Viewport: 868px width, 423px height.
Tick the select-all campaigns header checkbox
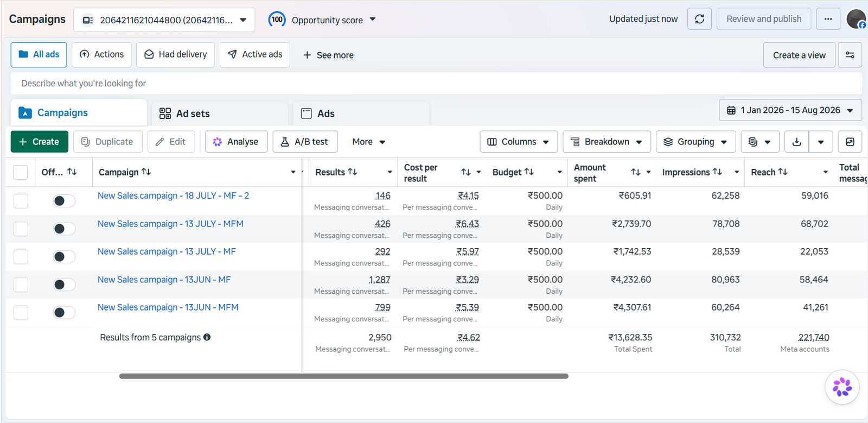[x=21, y=172]
